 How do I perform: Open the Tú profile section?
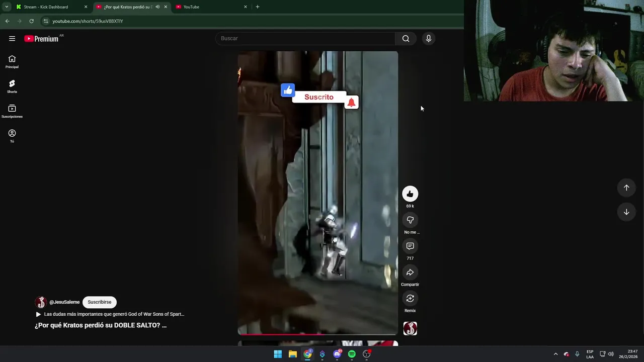pyautogui.click(x=12, y=136)
